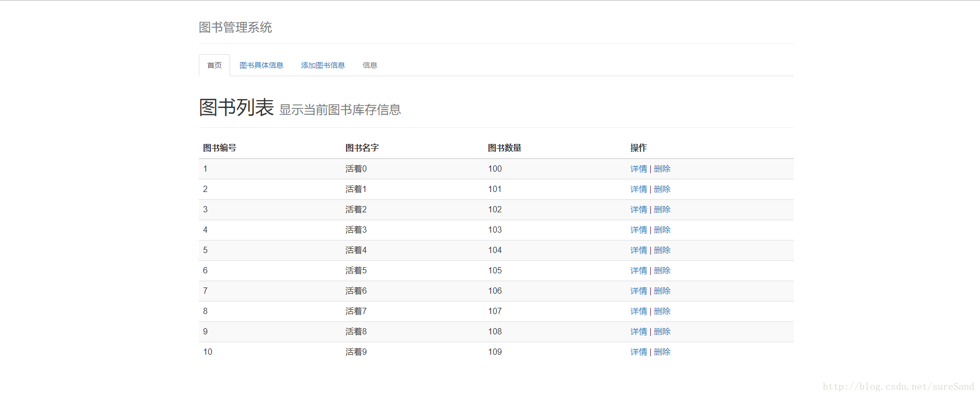
Task: Click quantity value 104
Action: pyautogui.click(x=495, y=250)
